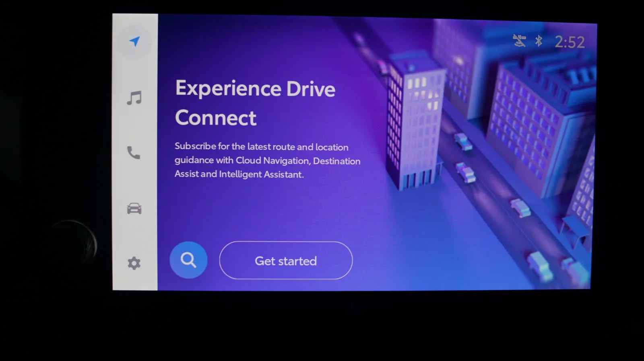
Task: Tap the subscription description paragraph
Action: click(267, 160)
